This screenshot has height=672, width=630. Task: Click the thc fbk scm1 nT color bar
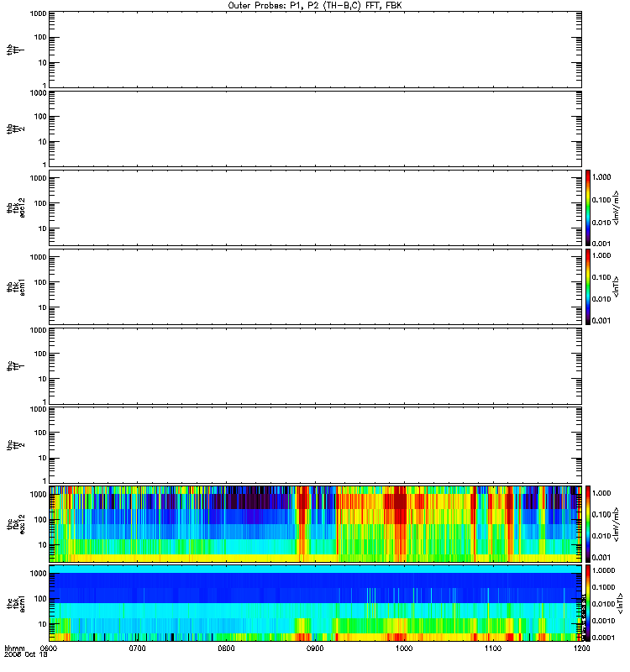(588, 603)
